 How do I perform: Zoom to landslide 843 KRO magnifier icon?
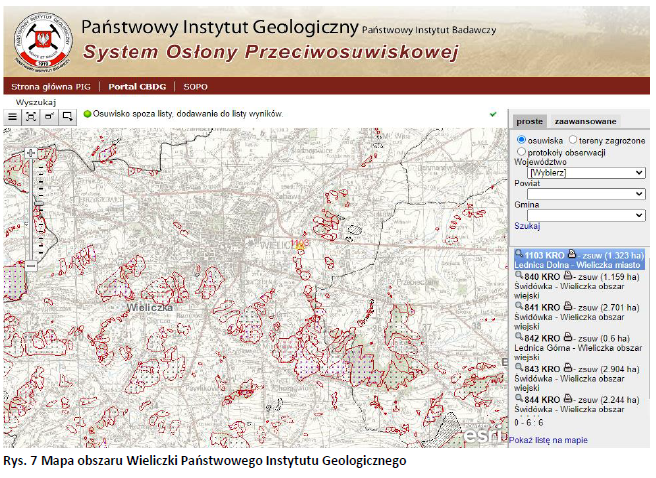coord(519,368)
